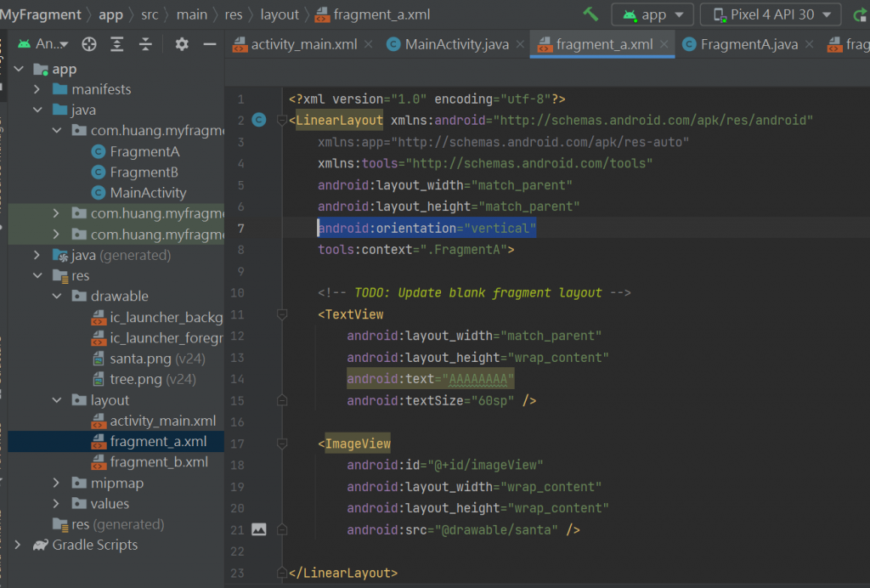Open activity_main.xml in layout folder
The height and width of the screenshot is (588, 870).
(x=154, y=421)
